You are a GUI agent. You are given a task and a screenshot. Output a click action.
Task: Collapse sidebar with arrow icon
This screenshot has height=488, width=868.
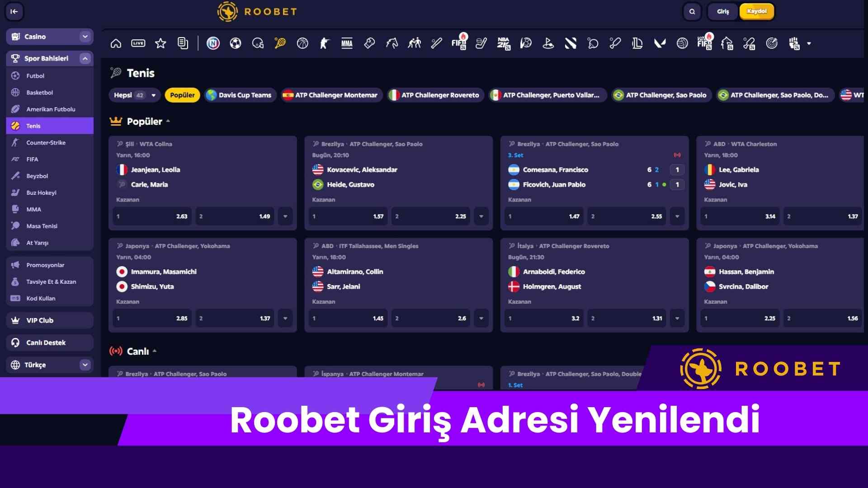click(14, 12)
